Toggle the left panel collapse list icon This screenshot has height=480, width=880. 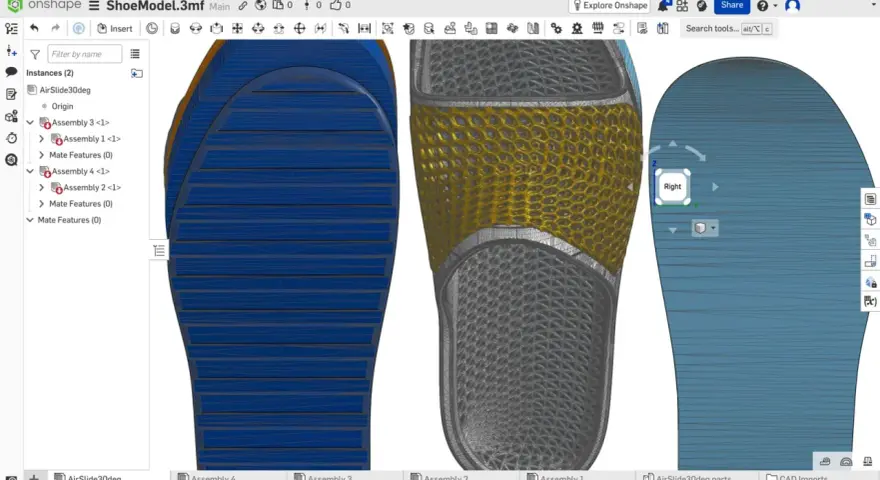click(159, 250)
